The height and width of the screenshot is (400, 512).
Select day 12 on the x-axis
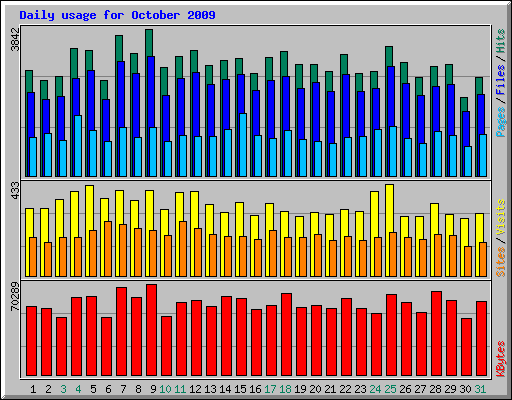click(x=195, y=389)
